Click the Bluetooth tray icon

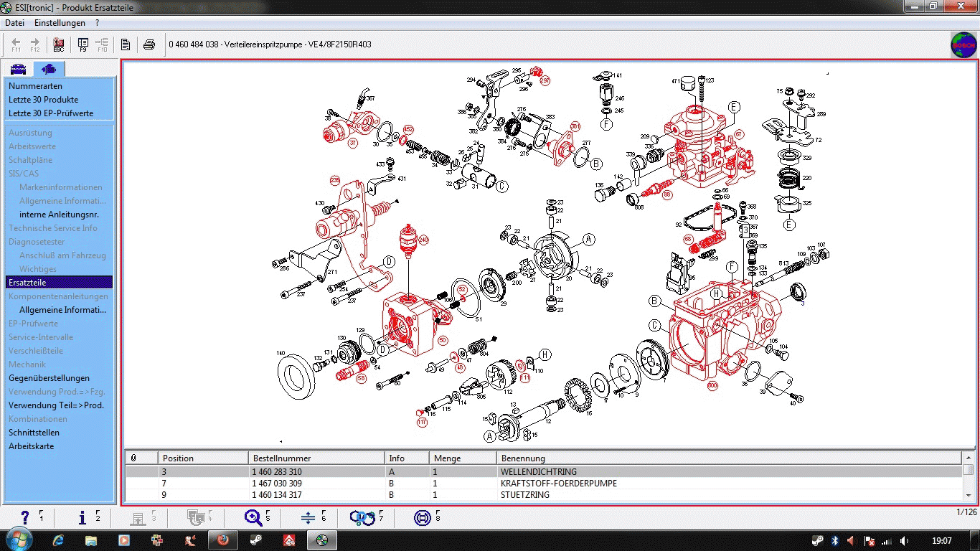point(835,541)
